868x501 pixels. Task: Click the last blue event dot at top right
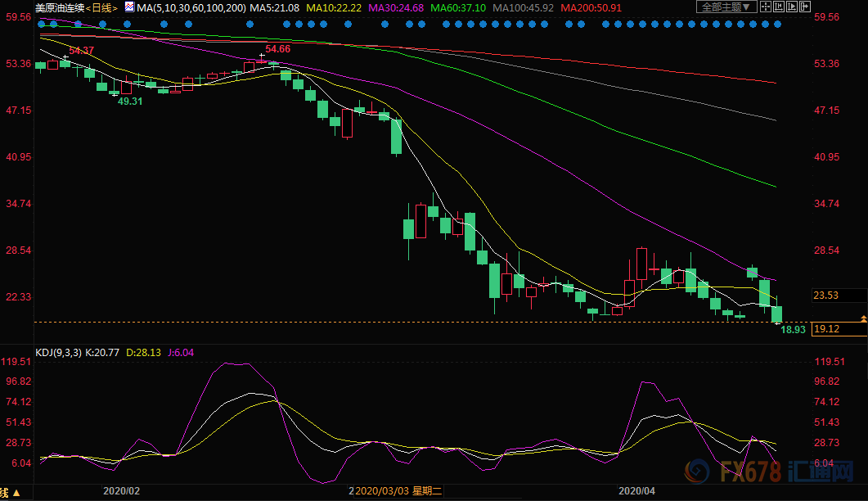pyautogui.click(x=778, y=24)
